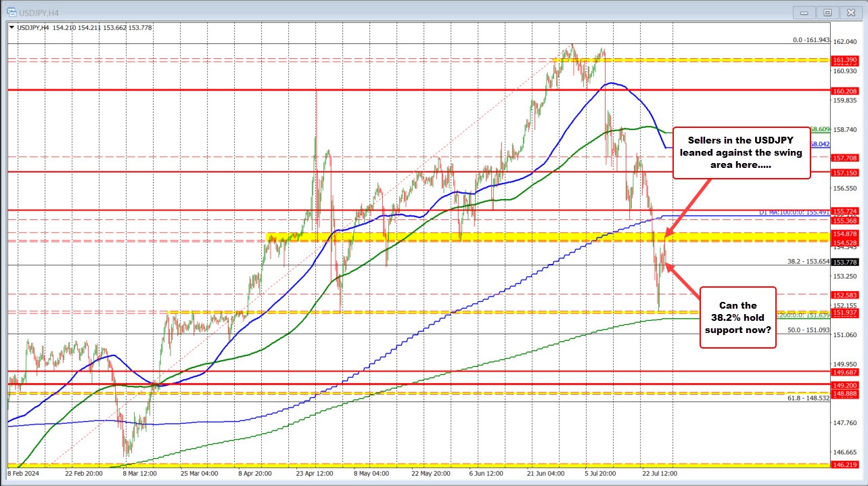Screen dimensions: 868x486
Task: Select the '8 Feb 2024' time axis label
Action: coord(22,474)
